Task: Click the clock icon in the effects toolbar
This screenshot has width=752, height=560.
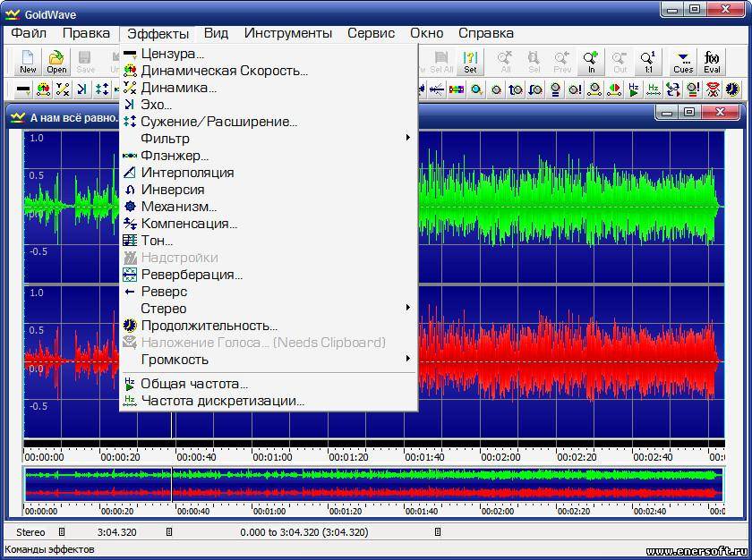Action: point(732,89)
